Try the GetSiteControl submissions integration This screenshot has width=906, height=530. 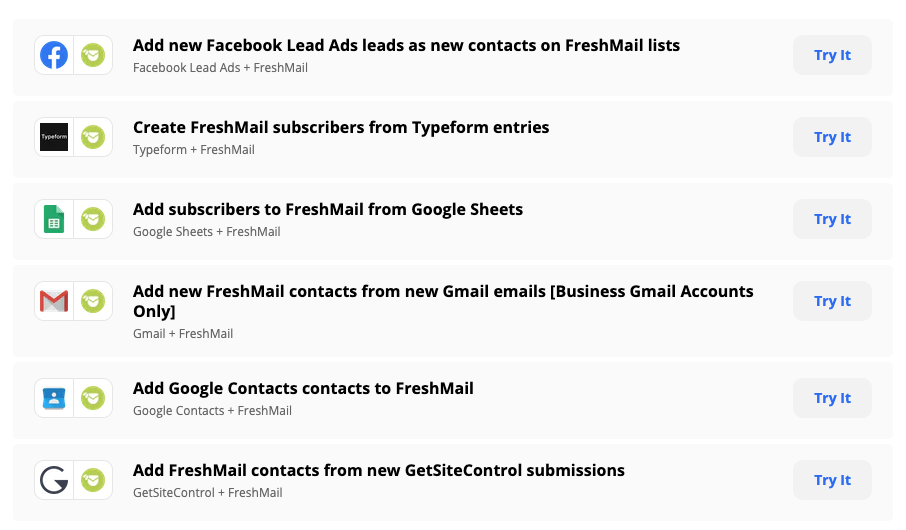pos(832,480)
